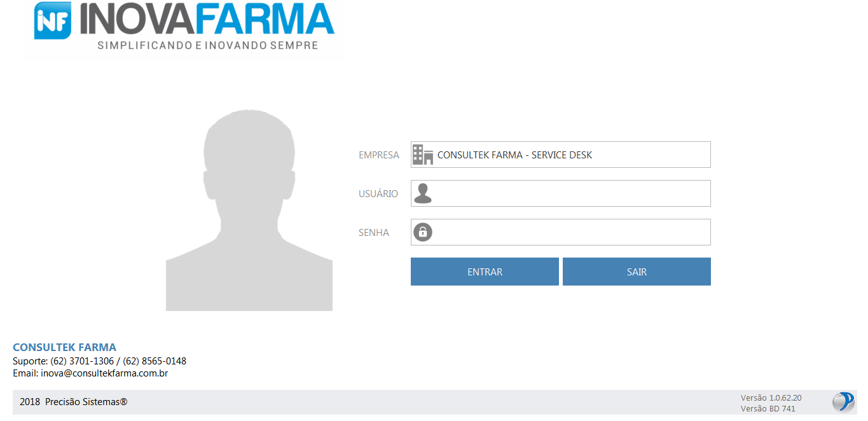Click the USUÁRIO label
Viewport: 868px width, 421px height.
tap(378, 193)
